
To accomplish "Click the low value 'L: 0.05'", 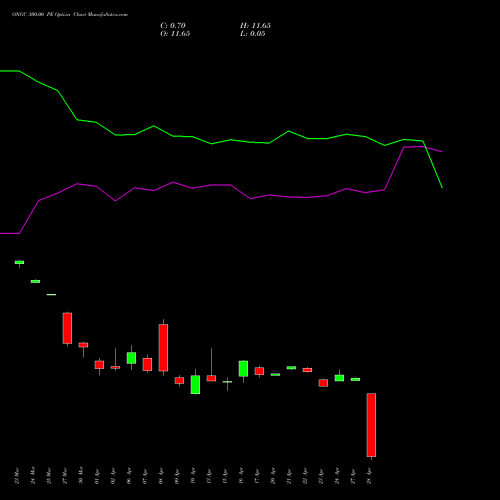I will pyautogui.click(x=253, y=34).
